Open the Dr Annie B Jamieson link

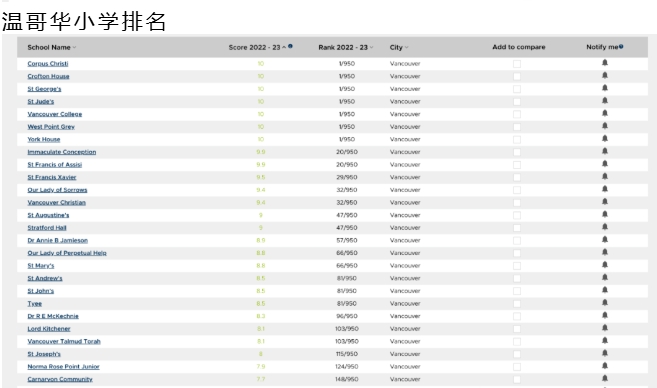point(58,240)
